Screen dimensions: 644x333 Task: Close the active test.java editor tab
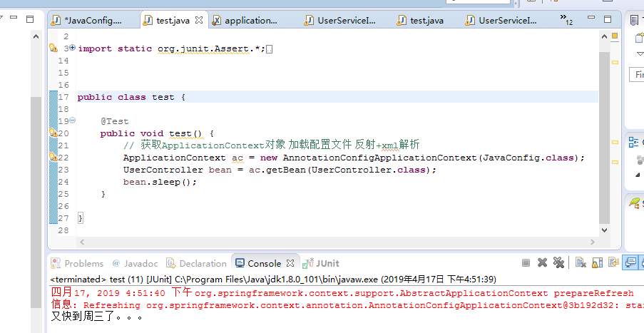coord(199,20)
